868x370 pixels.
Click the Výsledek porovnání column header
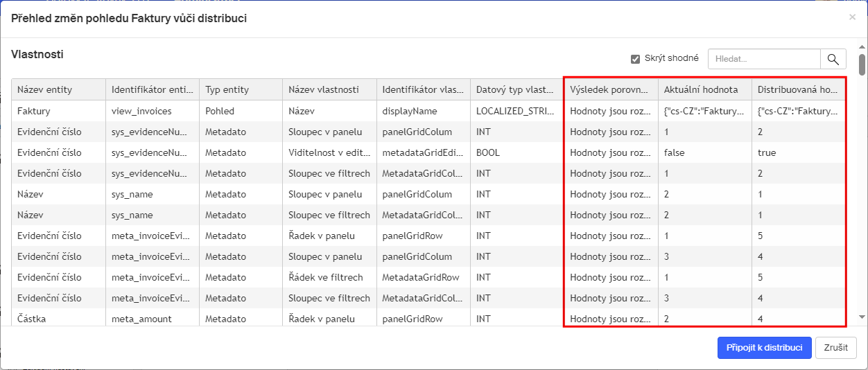[x=611, y=90]
